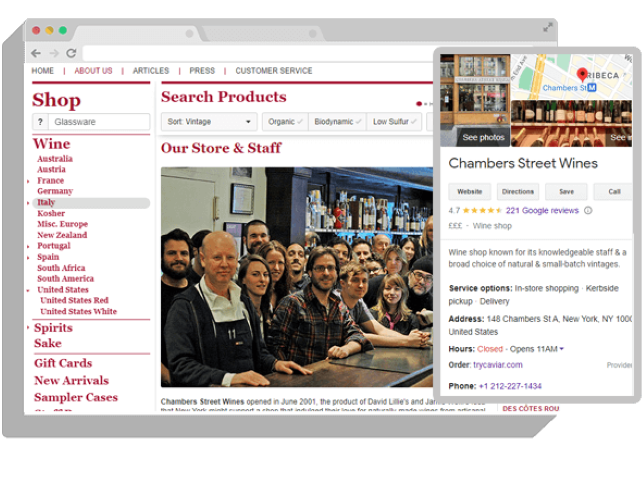This screenshot has width=644, height=480.
Task: Click the fullscreen expand arrows icon
Action: tap(547, 28)
